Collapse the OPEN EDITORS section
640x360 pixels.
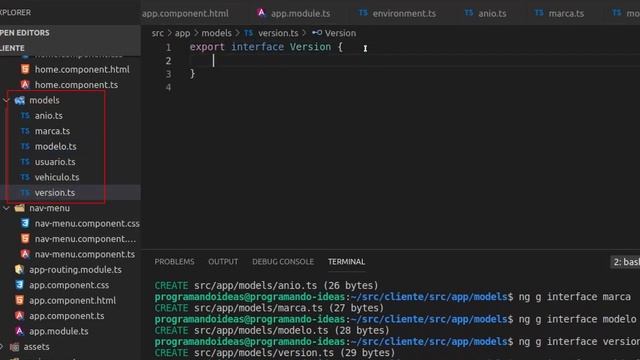(70, 33)
